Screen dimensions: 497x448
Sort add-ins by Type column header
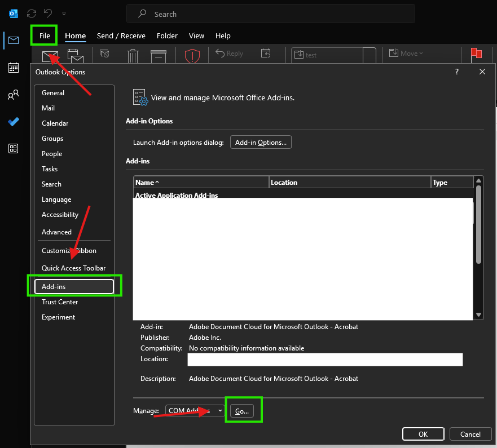click(x=452, y=183)
